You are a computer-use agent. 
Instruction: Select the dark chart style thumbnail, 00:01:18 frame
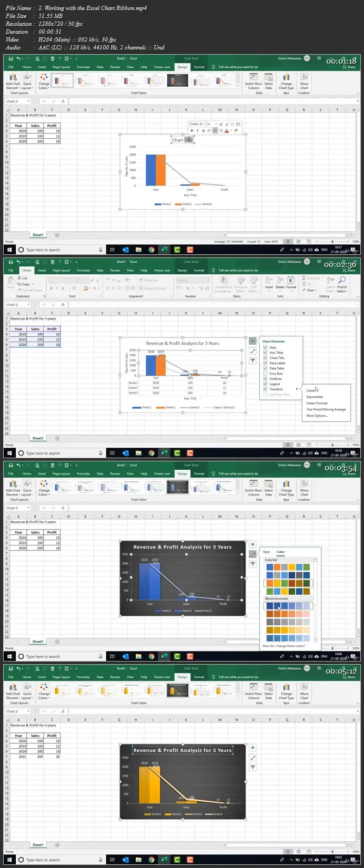pyautogui.click(x=177, y=80)
